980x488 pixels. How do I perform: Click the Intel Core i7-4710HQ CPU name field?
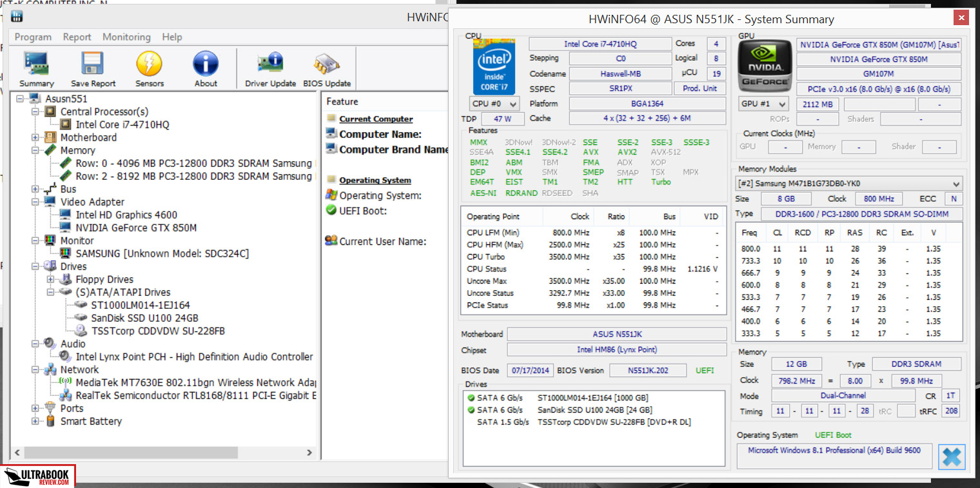click(x=600, y=44)
